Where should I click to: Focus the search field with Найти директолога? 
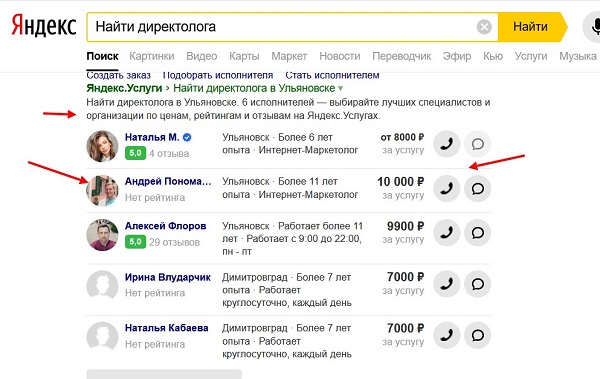click(292, 27)
